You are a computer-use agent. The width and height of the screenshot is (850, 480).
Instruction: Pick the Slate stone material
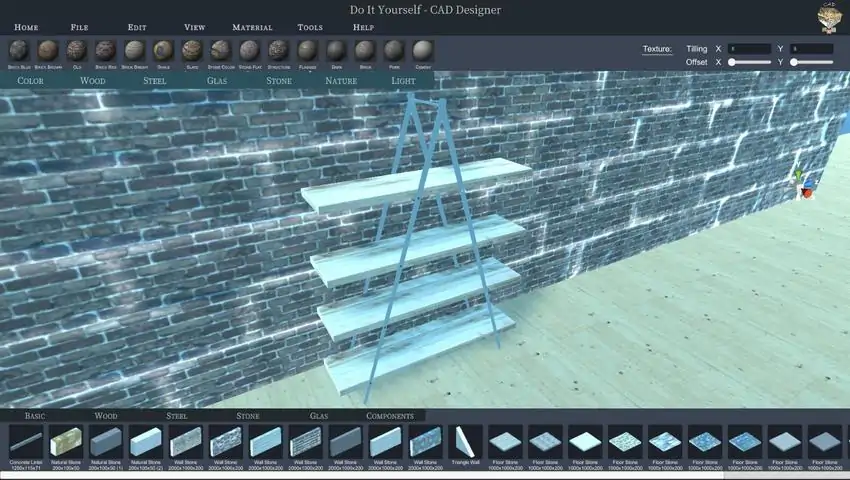[x=192, y=50]
